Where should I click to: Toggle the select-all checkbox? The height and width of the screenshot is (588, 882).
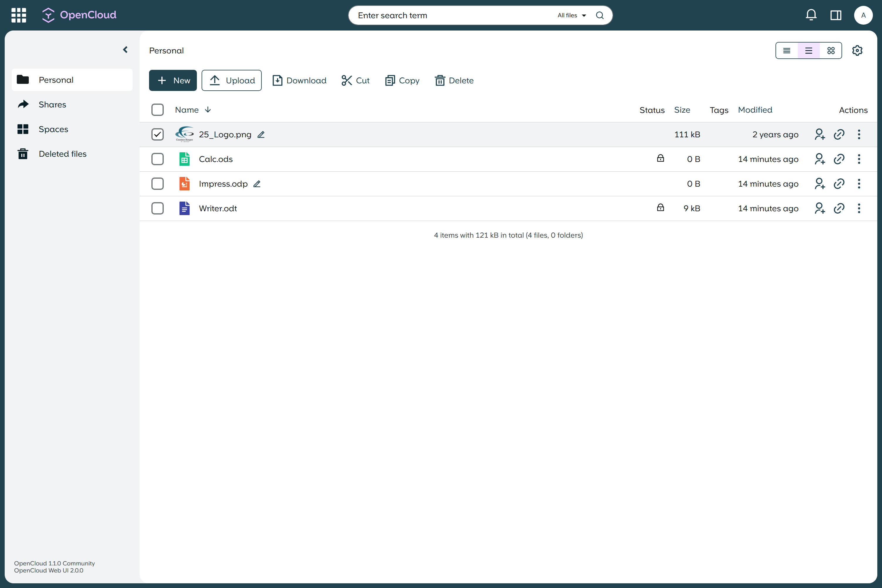click(158, 110)
